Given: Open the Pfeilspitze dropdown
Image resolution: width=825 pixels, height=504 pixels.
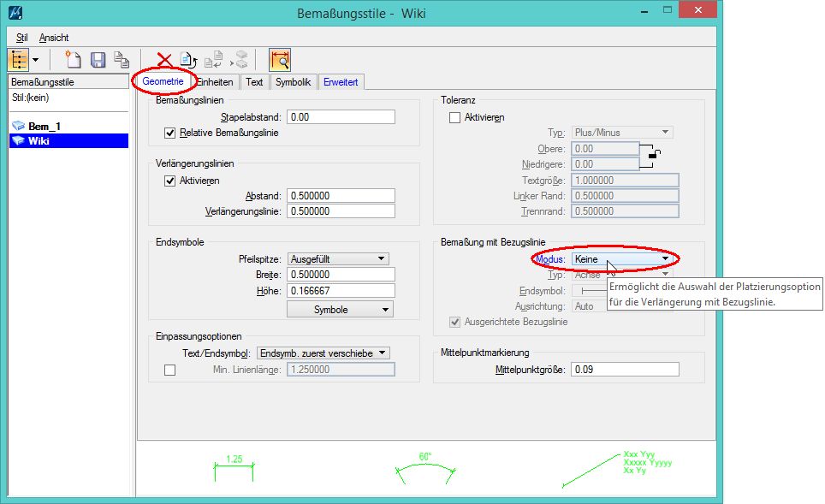Looking at the screenshot, I should (338, 258).
